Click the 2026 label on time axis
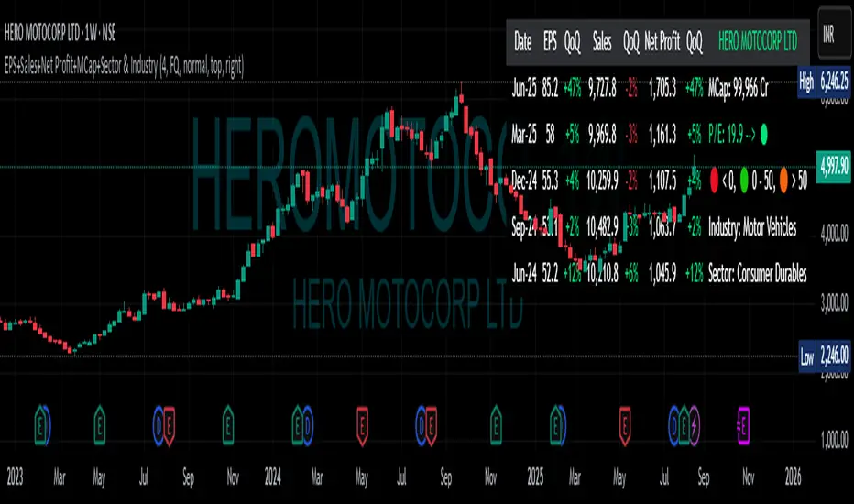Image resolution: width=854 pixels, height=504 pixels. (x=793, y=477)
